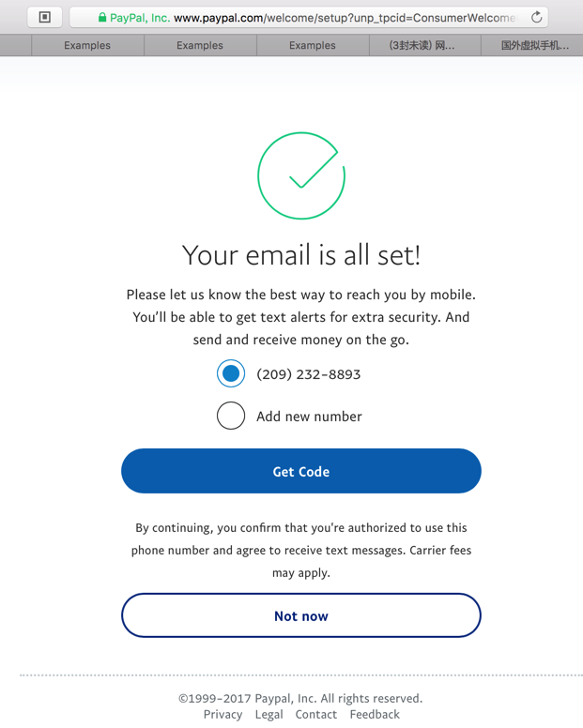Click the tab overview icon in browser toolbar
The image size is (583, 728).
pyautogui.click(x=44, y=17)
